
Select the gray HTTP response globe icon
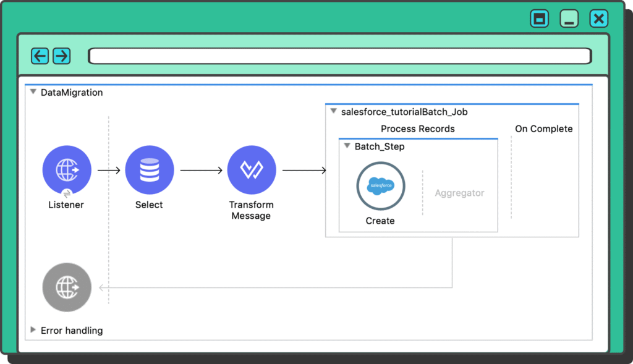(67, 287)
